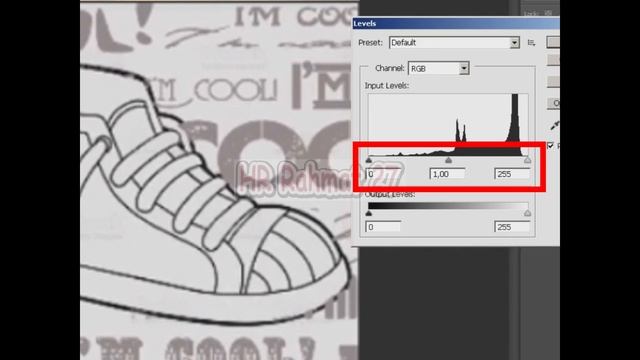Click the output shadow value field 0

pos(382,227)
